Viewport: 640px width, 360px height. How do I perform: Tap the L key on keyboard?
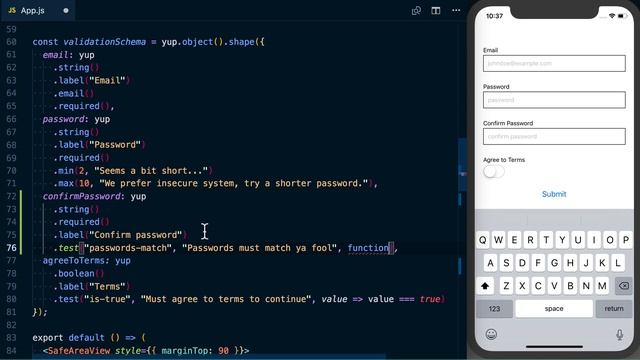point(618,263)
